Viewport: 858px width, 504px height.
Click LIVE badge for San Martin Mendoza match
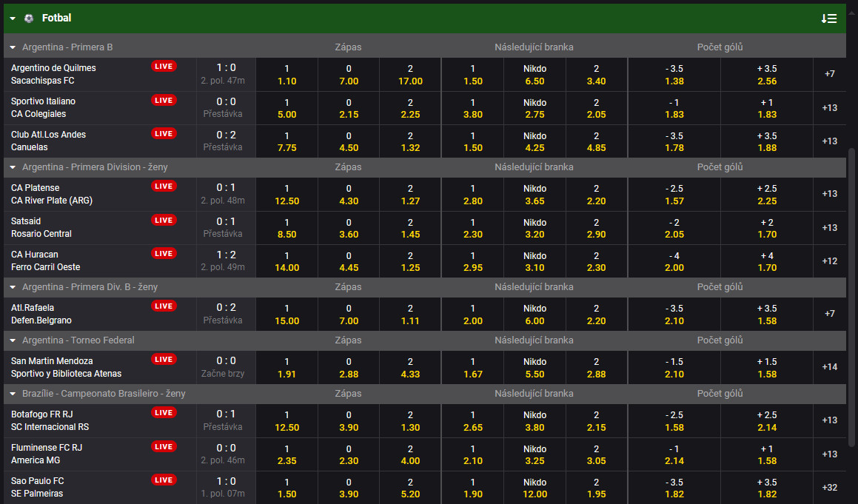tap(164, 360)
